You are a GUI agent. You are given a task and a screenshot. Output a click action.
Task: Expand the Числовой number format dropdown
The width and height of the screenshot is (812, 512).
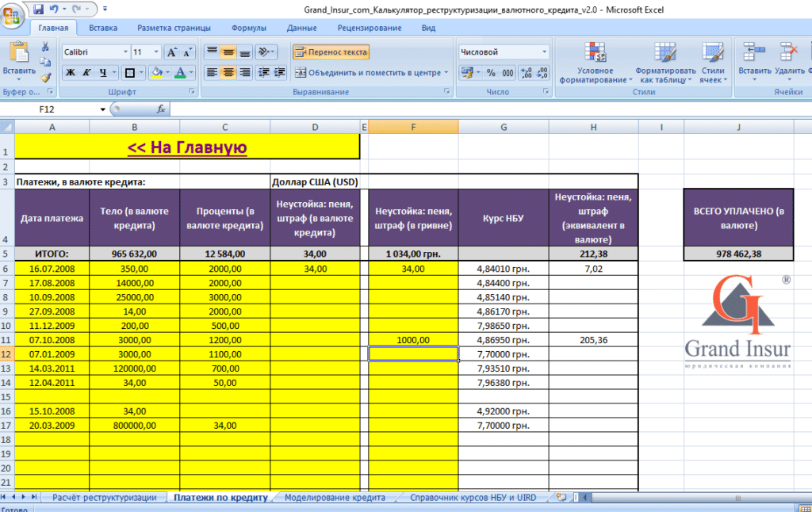(544, 52)
